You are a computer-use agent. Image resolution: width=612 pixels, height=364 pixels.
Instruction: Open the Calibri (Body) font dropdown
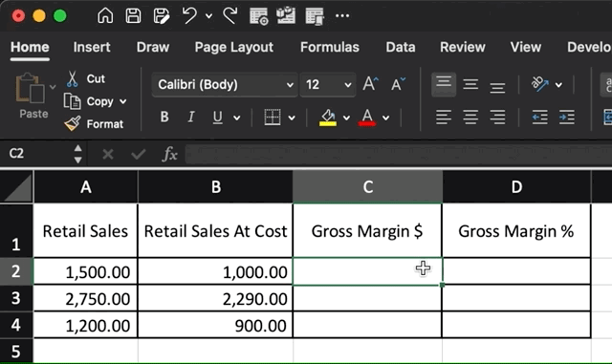225,85
